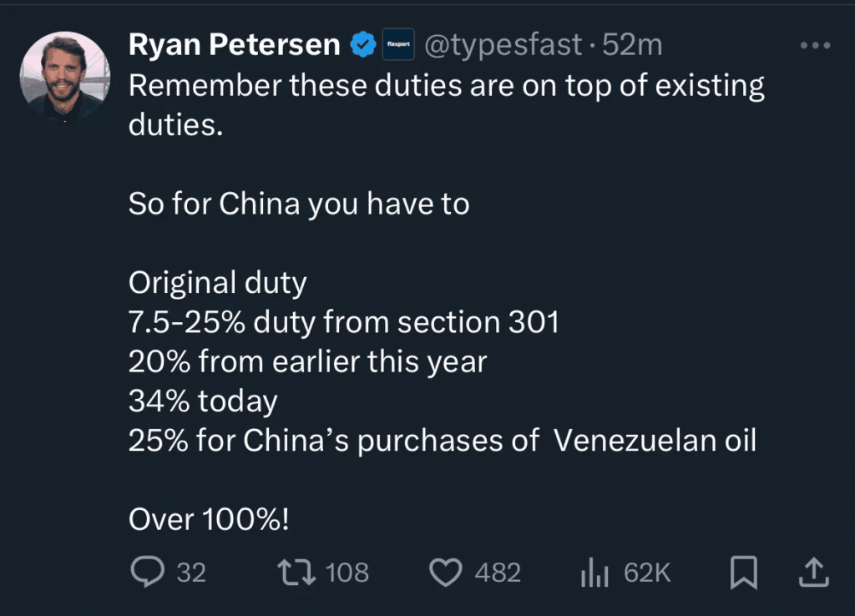This screenshot has height=616, width=855.
Task: Click the share upload arrow icon
Action: pyautogui.click(x=813, y=572)
